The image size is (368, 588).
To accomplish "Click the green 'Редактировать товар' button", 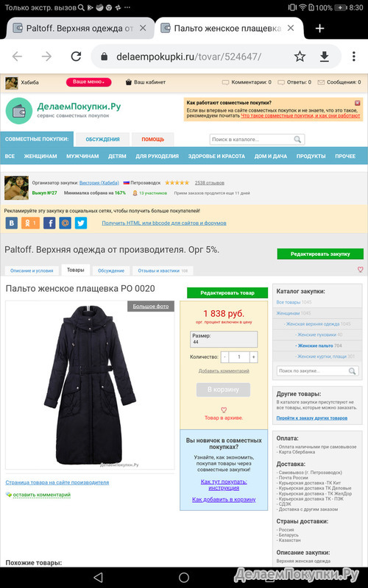I will point(227,293).
